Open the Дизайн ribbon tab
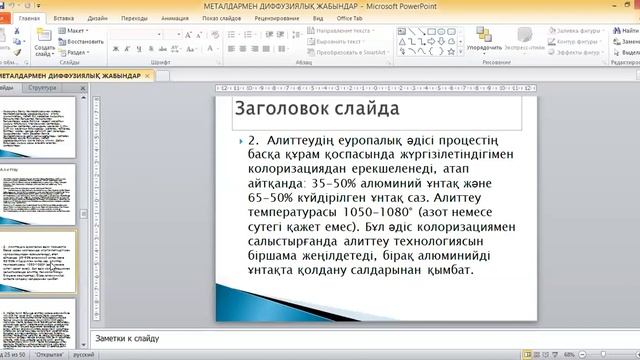Image resolution: width=640 pixels, height=360 pixels. 98,18
